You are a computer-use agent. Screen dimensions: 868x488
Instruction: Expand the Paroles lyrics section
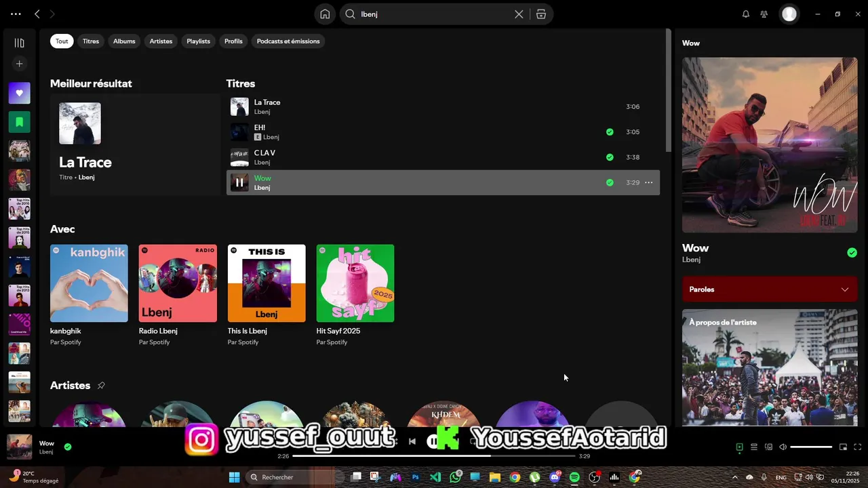770,289
